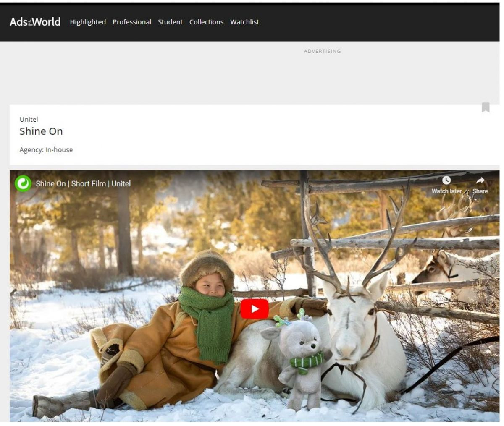Screen dimensions: 504x426
Task: Click the Ads of the World logo
Action: [35, 22]
